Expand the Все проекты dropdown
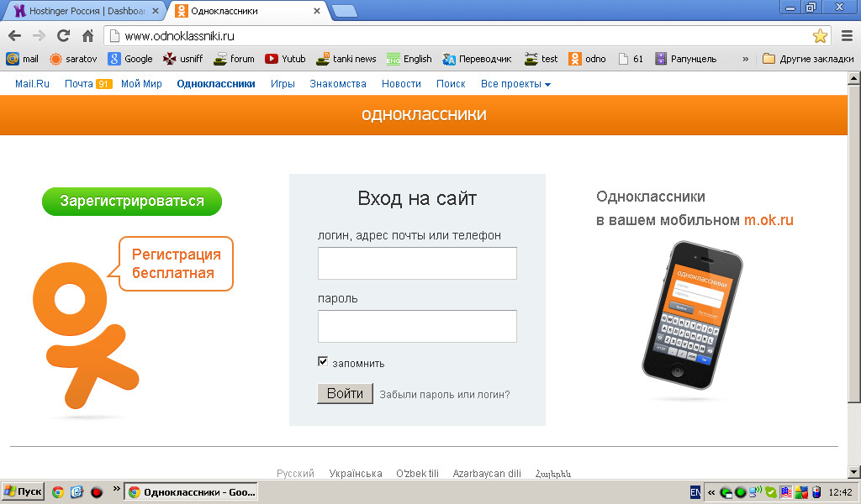The width and height of the screenshot is (861, 504). (515, 84)
